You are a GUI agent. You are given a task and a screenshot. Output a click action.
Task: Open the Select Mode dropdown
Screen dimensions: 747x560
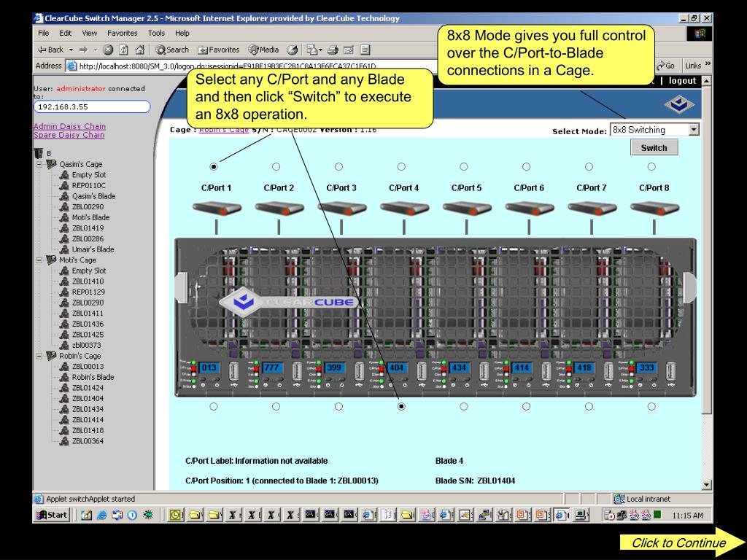(654, 130)
